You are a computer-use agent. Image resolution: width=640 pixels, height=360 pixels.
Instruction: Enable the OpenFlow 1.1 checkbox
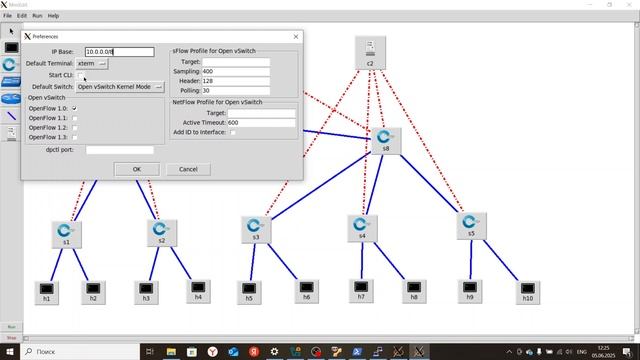click(74, 118)
